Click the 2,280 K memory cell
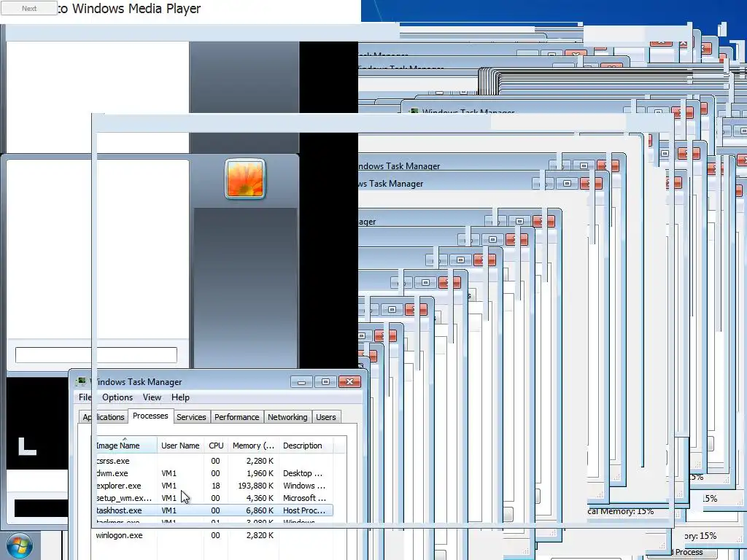Viewport: 747px width, 560px height. (260, 461)
